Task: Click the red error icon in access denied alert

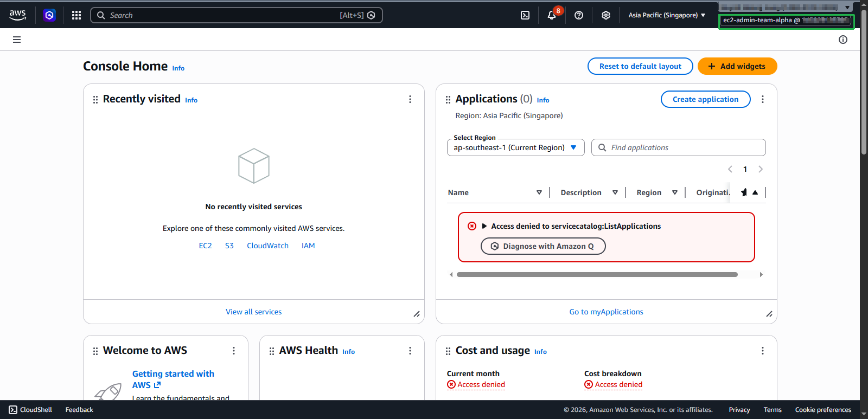Action: click(472, 226)
